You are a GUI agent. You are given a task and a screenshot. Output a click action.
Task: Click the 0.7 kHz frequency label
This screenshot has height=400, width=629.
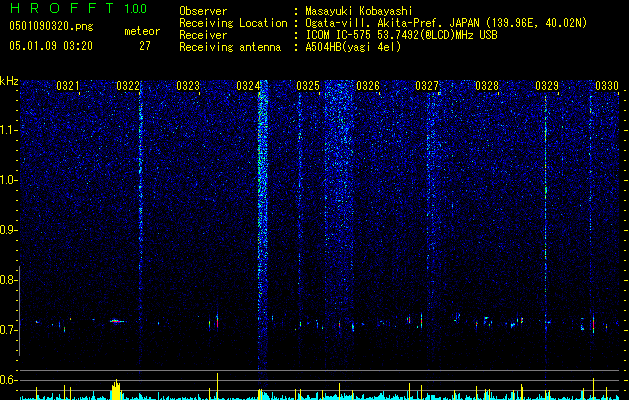click(8, 330)
